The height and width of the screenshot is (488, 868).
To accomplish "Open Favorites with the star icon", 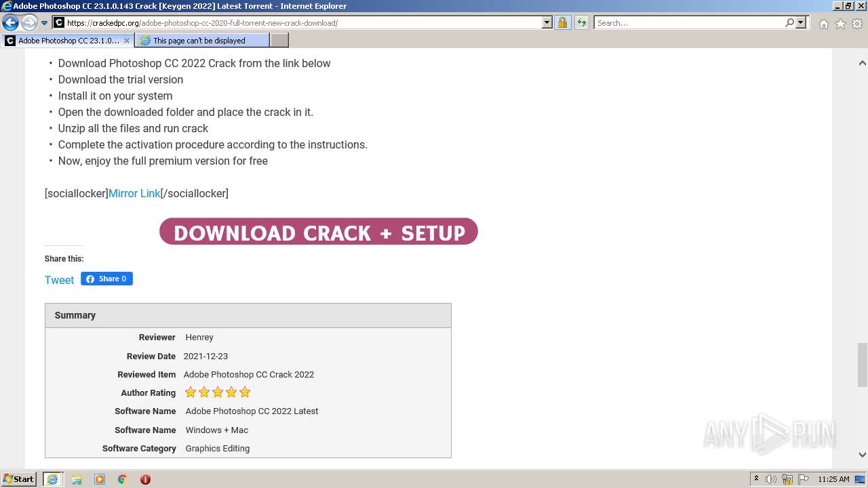I will point(840,24).
